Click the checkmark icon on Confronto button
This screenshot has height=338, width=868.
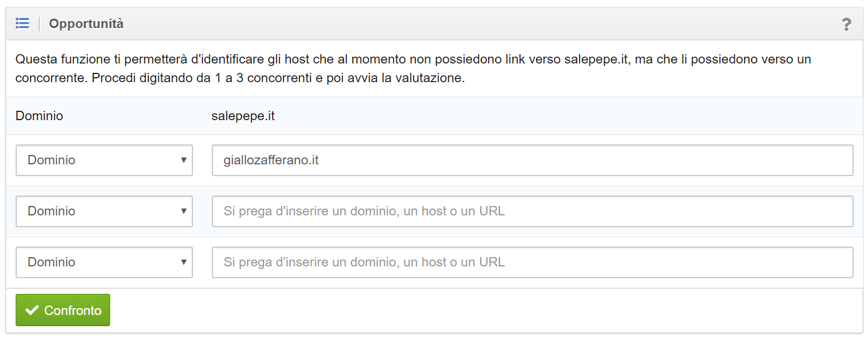pos(31,310)
